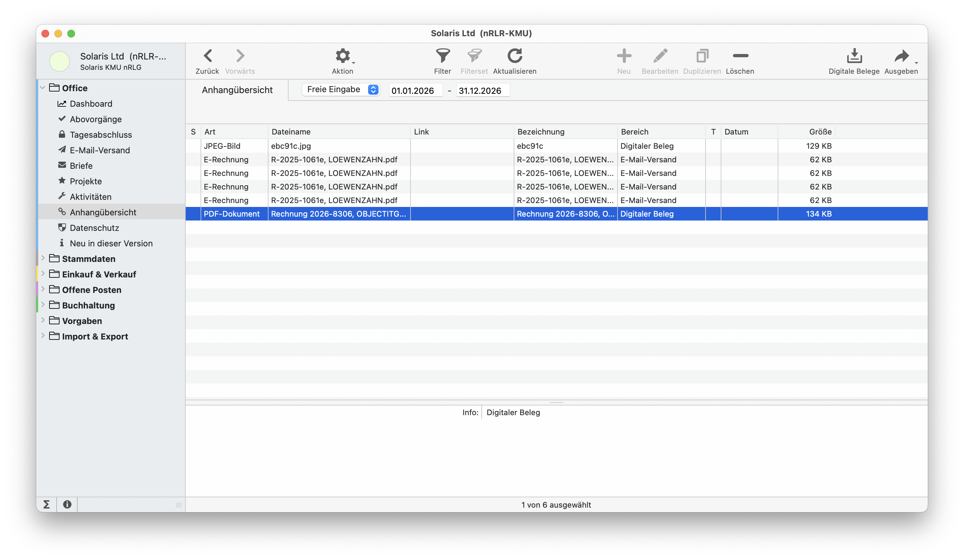This screenshot has height=560, width=964.
Task: Click the Löschen minus icon
Action: click(x=740, y=56)
